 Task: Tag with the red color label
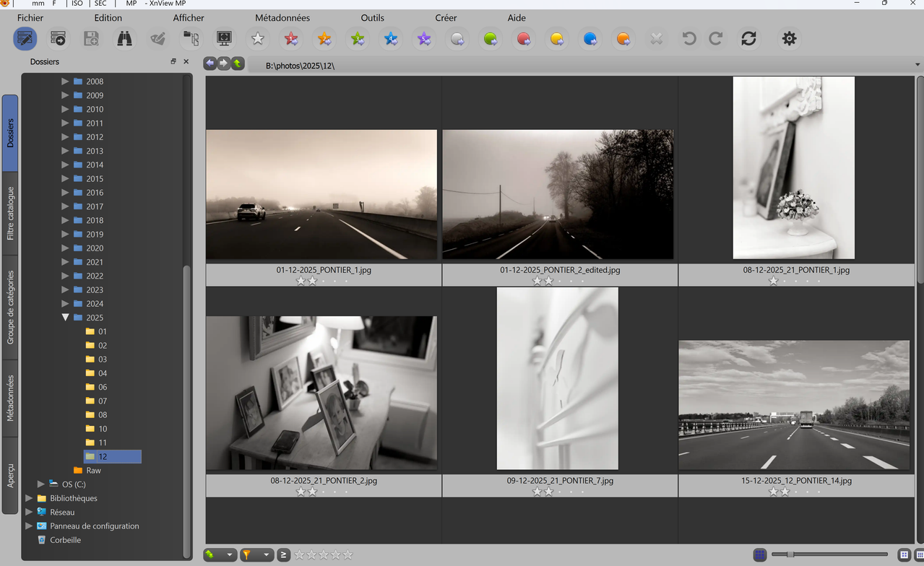pos(524,38)
